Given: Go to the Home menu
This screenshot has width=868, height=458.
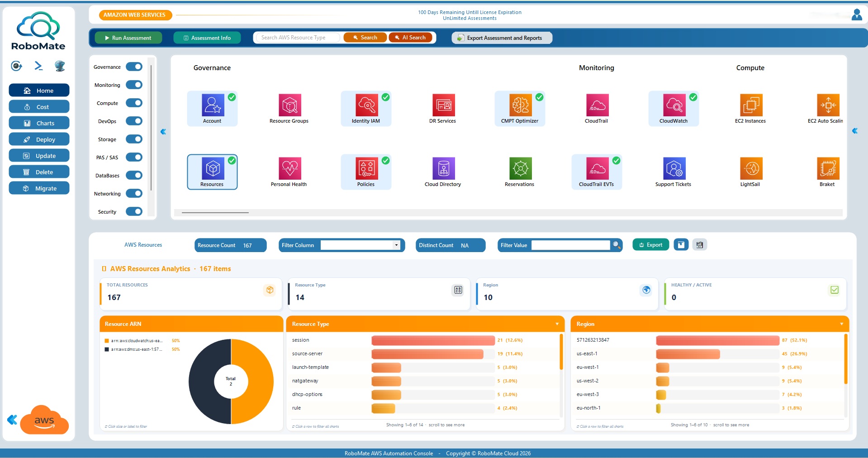Looking at the screenshot, I should [39, 91].
